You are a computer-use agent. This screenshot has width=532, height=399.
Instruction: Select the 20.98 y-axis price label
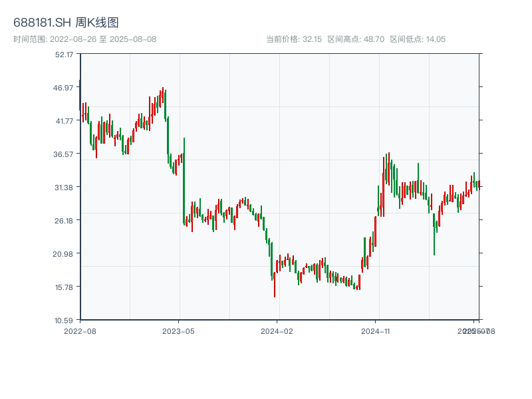pos(65,254)
